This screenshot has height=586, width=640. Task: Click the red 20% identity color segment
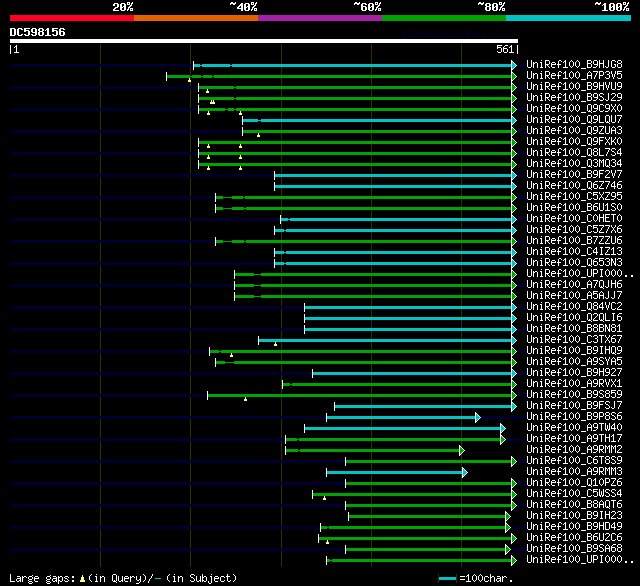[x=72, y=18]
